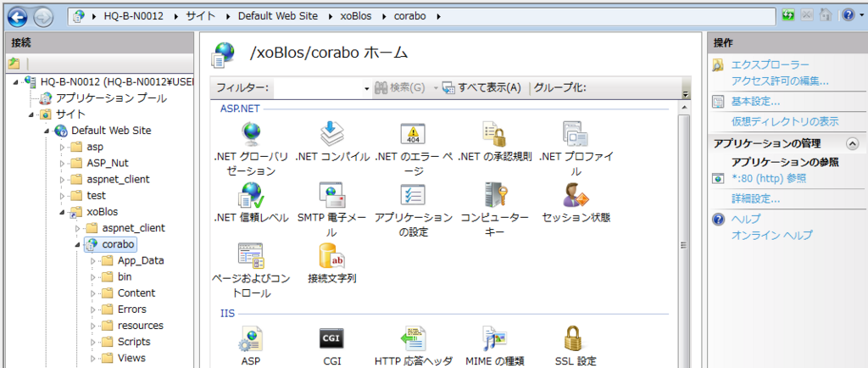This screenshot has height=368, width=868.
Task: Open HTTP 応答ヘッダー icon
Action: [413, 338]
